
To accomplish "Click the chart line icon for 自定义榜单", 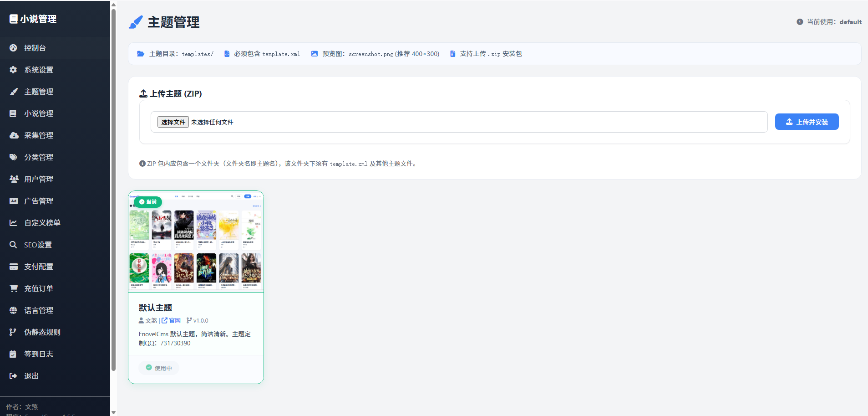I will (x=13, y=223).
